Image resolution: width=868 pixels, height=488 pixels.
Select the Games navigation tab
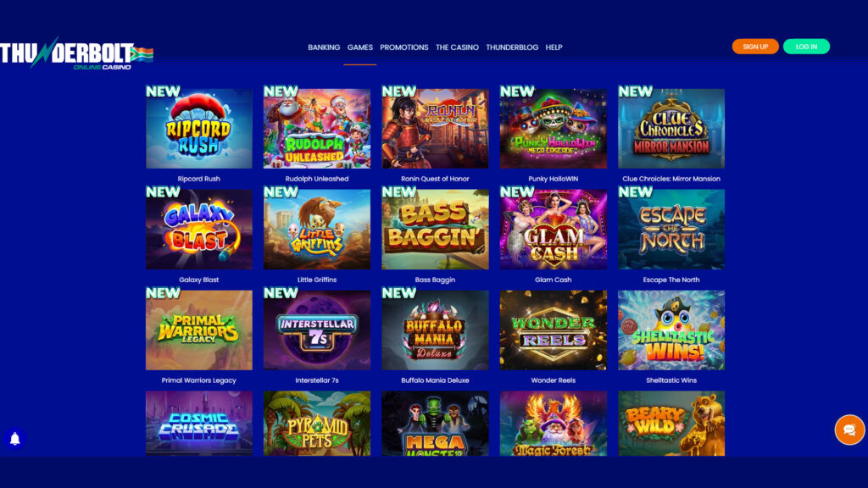359,47
